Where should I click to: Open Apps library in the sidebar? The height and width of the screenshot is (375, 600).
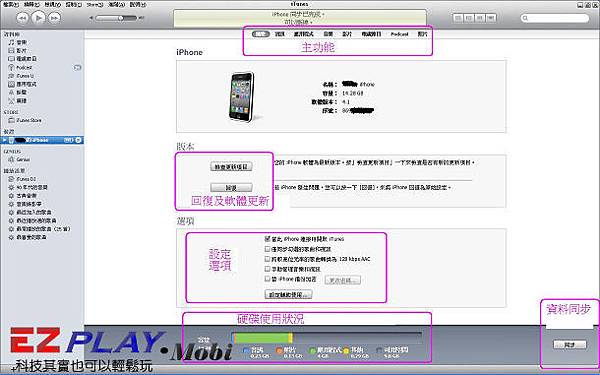pyautogui.click(x=22, y=84)
